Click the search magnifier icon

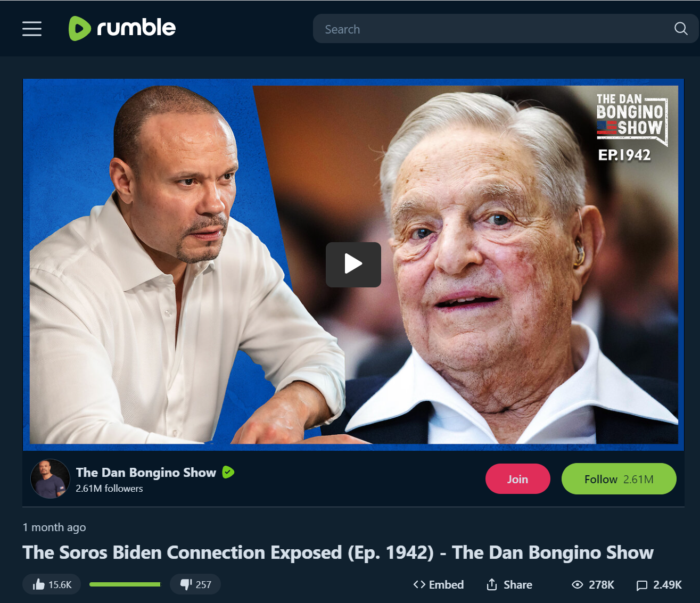(x=681, y=29)
